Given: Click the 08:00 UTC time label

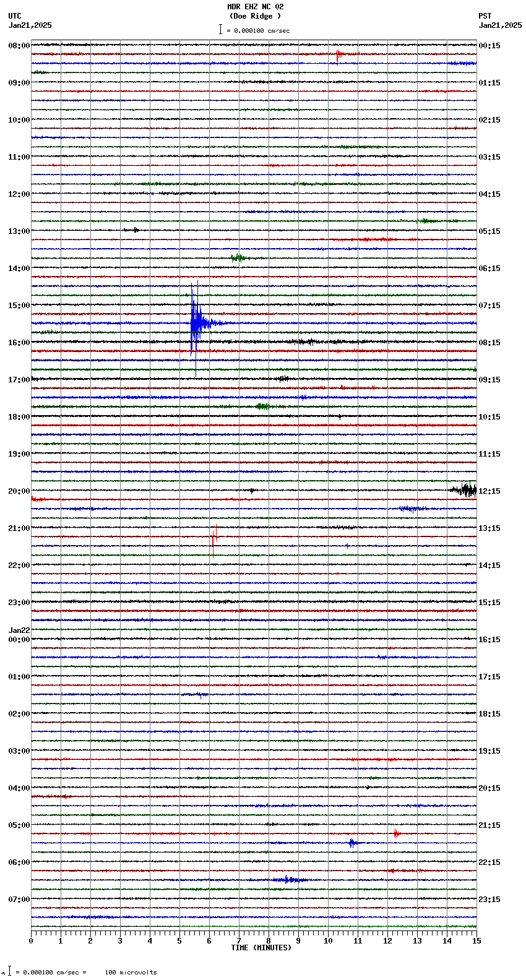Looking at the screenshot, I should [x=19, y=46].
